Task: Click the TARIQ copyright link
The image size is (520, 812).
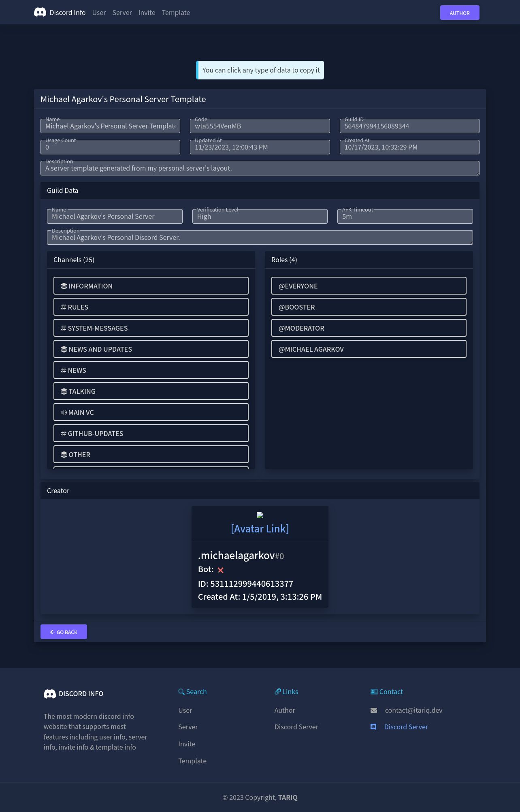Action: tap(288, 797)
